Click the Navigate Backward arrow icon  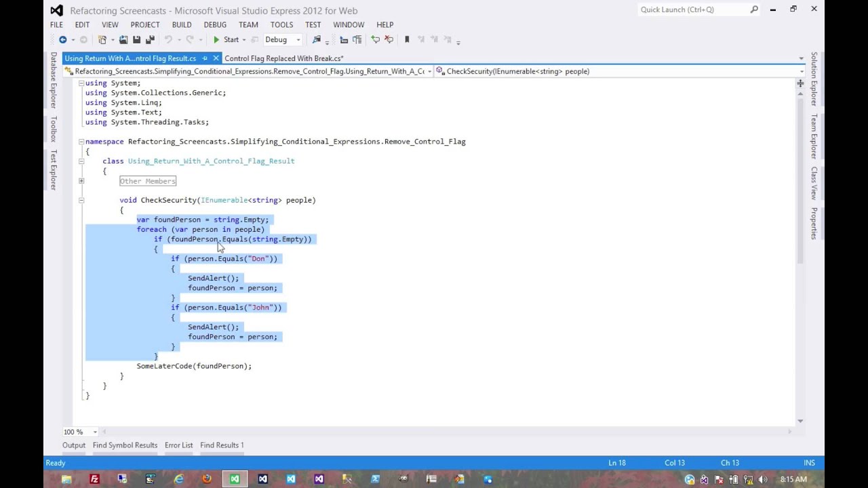[x=62, y=40]
